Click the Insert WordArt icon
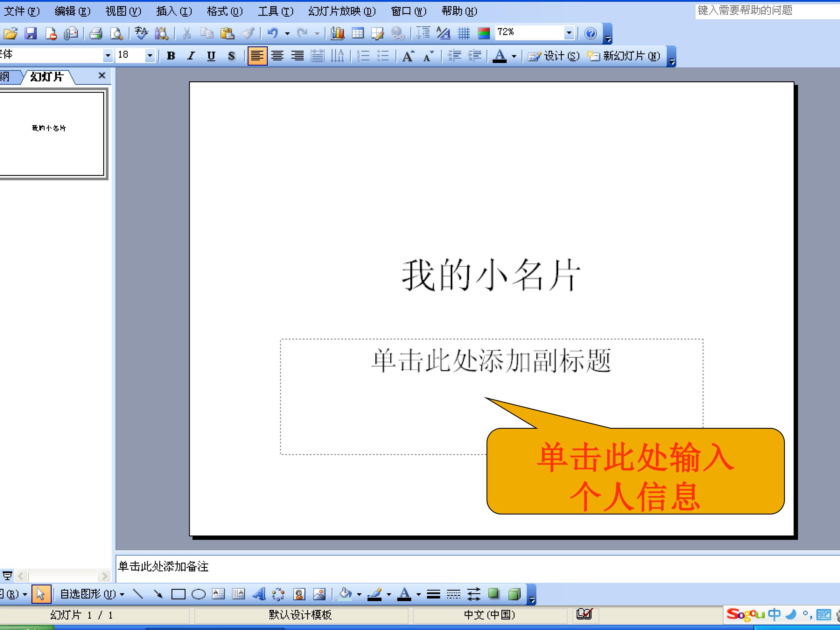The height and width of the screenshot is (630, 840). [259, 594]
